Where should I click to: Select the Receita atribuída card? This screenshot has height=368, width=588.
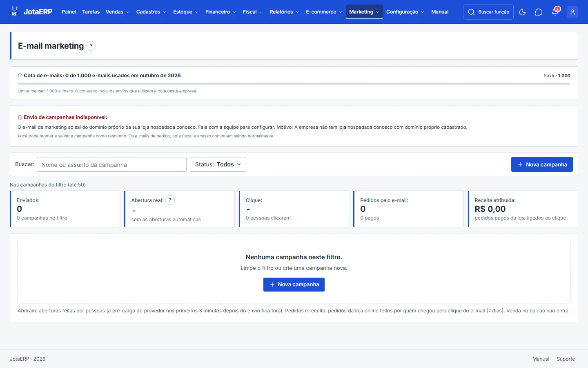click(523, 209)
